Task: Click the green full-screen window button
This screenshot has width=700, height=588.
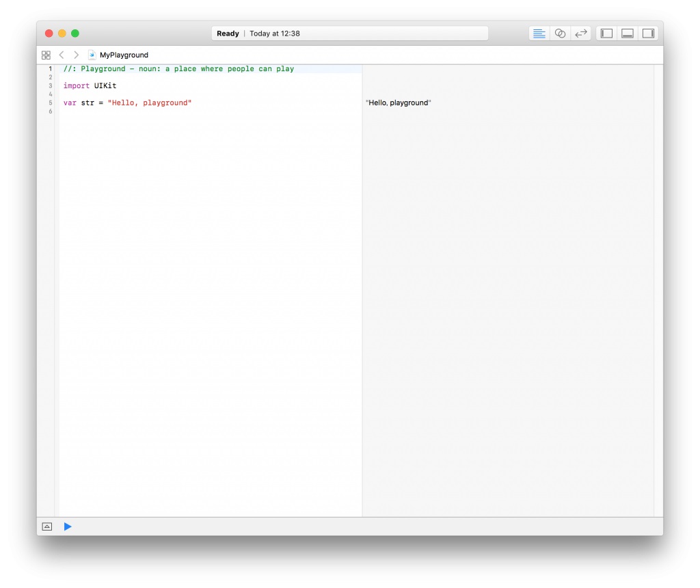Action: pos(75,34)
